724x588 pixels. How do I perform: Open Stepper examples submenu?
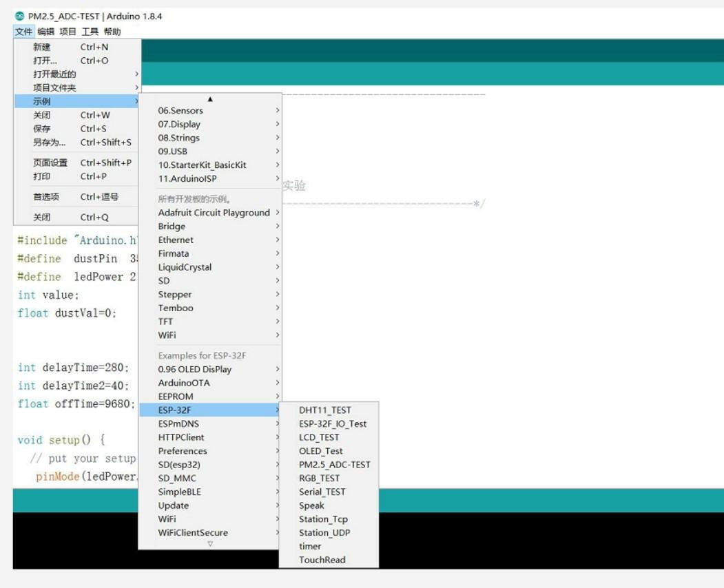coord(210,295)
